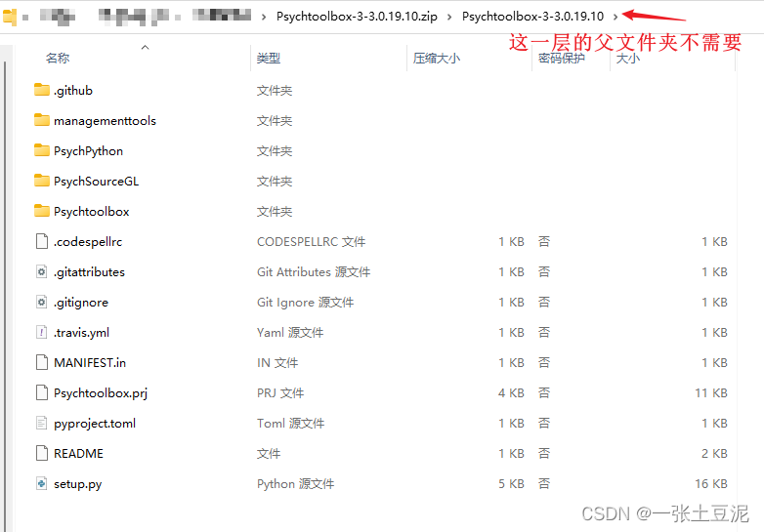The width and height of the screenshot is (764, 532).
Task: Click the Psychtoolbox.prj file icon
Action: point(42,392)
